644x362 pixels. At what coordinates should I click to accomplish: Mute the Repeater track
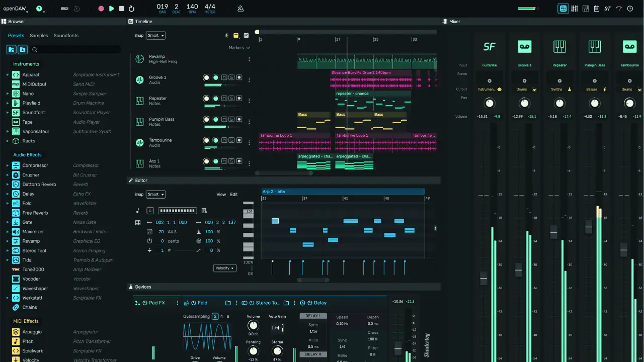point(224,99)
